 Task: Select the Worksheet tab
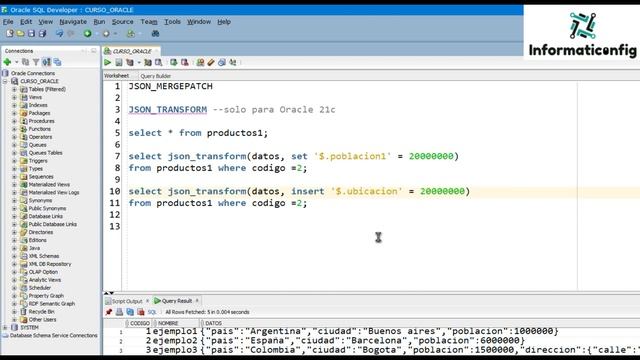click(x=116, y=76)
